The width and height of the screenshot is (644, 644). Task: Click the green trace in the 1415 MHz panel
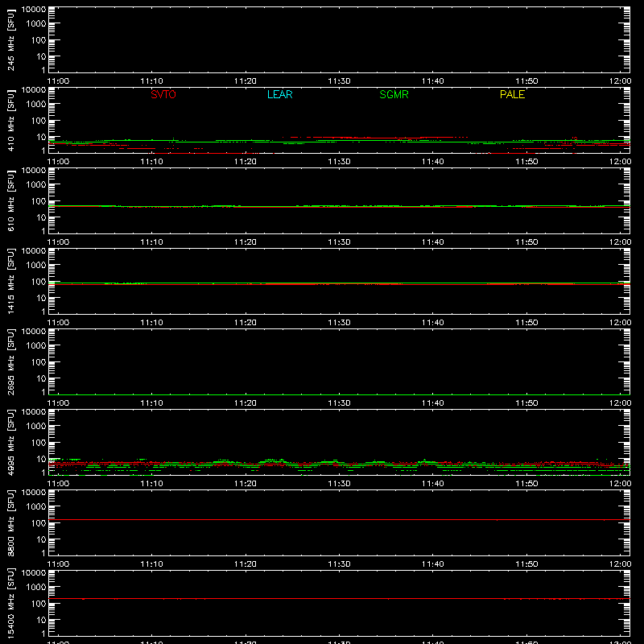click(339, 283)
